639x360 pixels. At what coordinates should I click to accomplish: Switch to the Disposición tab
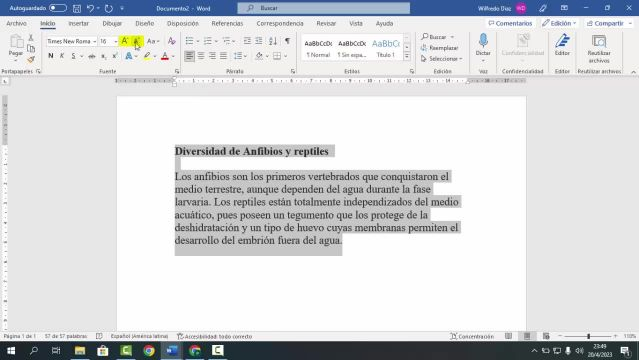tap(183, 23)
